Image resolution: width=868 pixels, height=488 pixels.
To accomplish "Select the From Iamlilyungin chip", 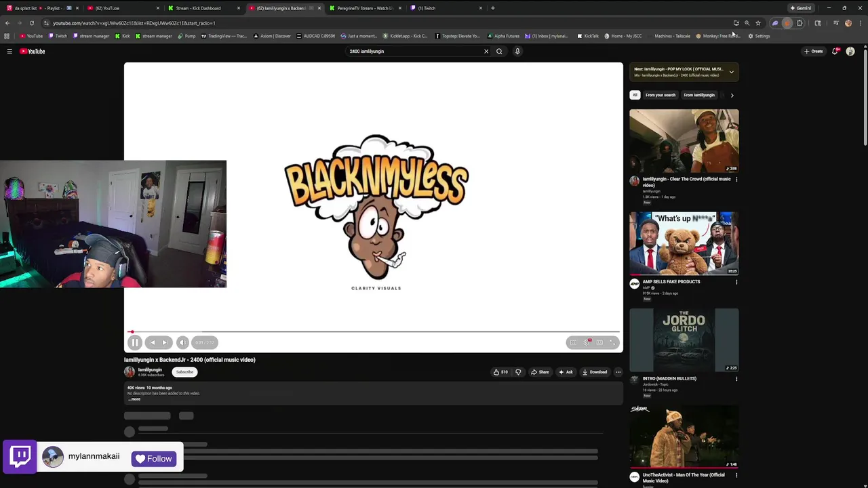I will tap(699, 95).
